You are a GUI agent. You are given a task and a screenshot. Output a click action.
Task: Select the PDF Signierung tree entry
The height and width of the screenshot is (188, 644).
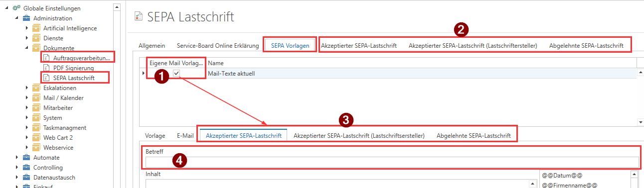coord(73,68)
